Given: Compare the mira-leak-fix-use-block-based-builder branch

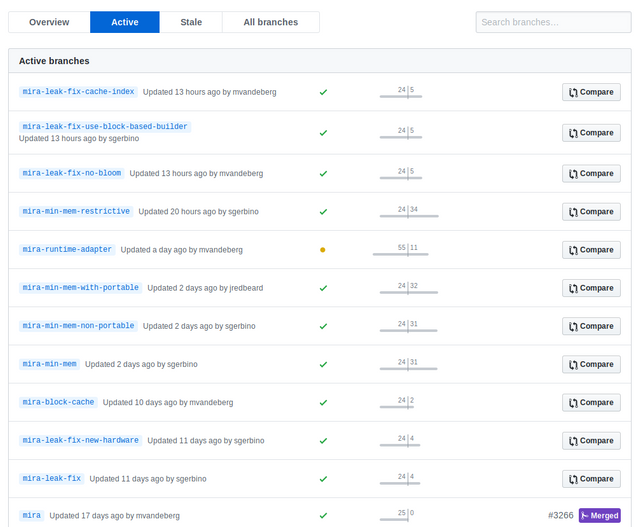Looking at the screenshot, I should coord(591,133).
